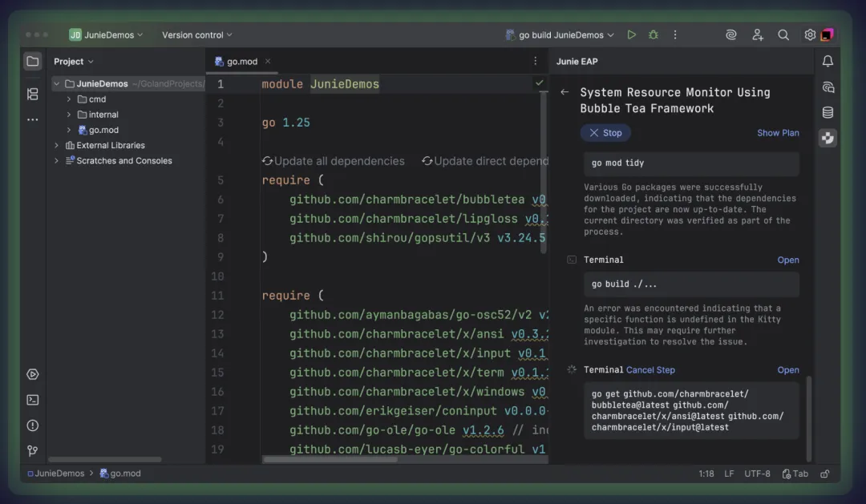Screen dimensions: 866x504
Task: Click the editor vertical scrollbar
Action: [544, 171]
